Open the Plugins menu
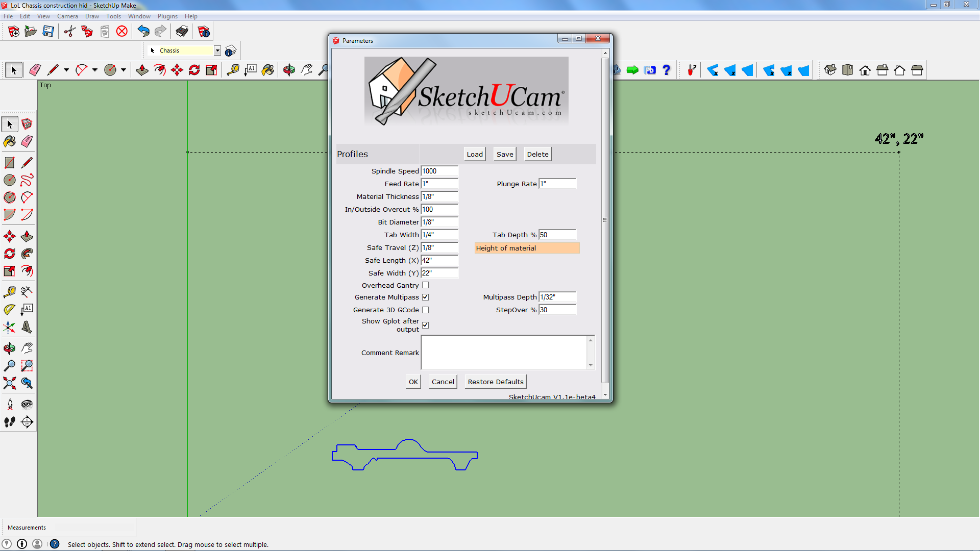The height and width of the screenshot is (551, 980). click(167, 16)
